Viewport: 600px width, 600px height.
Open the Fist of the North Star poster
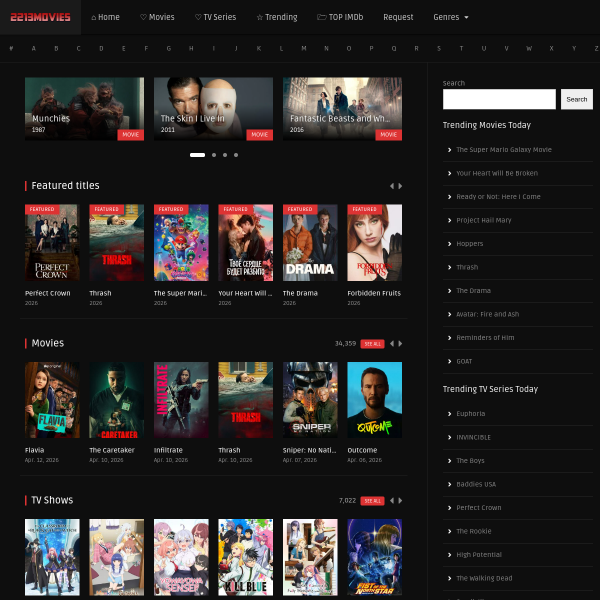click(375, 557)
